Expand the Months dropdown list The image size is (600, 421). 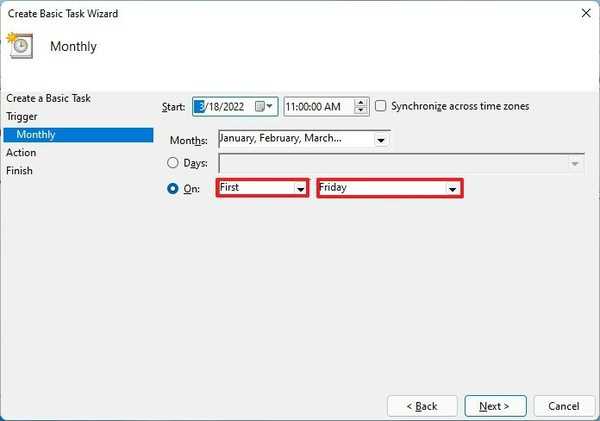(380, 140)
